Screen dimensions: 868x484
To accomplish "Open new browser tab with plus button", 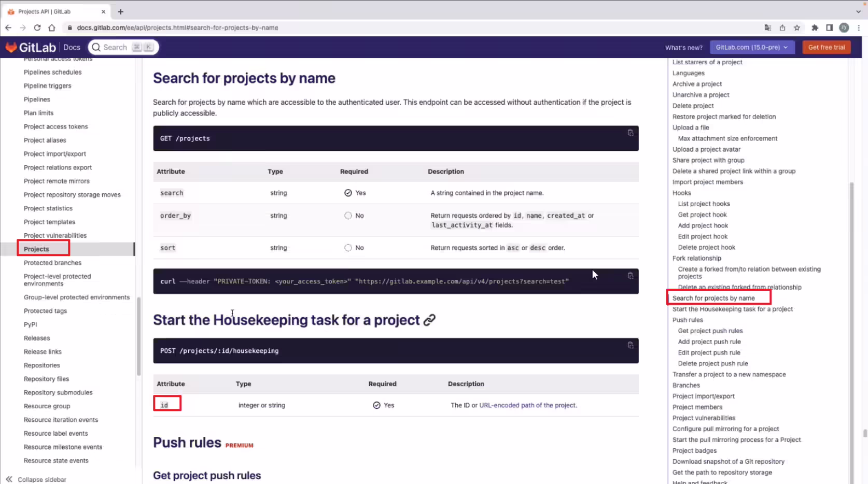I will click(x=120, y=11).
